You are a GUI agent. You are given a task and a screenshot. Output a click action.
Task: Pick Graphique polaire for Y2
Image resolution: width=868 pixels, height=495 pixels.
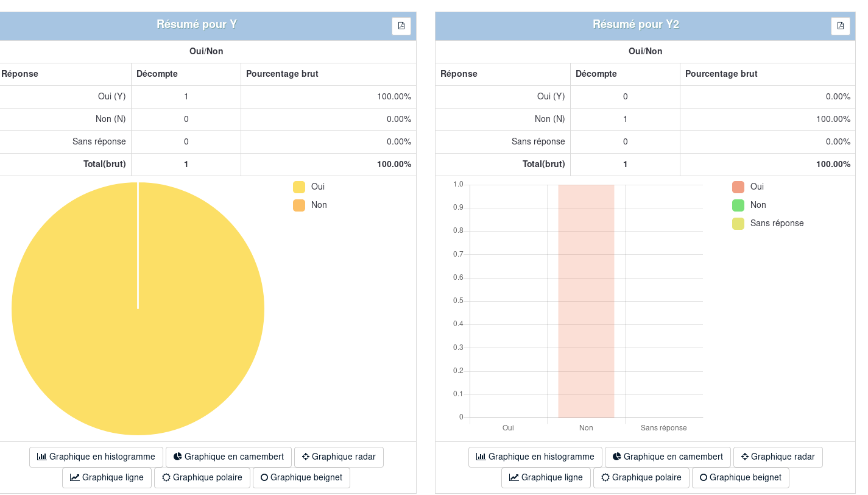tap(641, 478)
